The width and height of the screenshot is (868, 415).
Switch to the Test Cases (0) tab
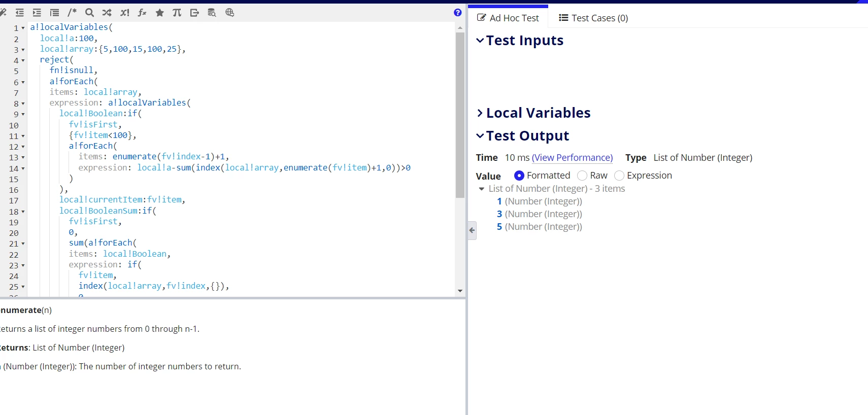click(x=593, y=18)
